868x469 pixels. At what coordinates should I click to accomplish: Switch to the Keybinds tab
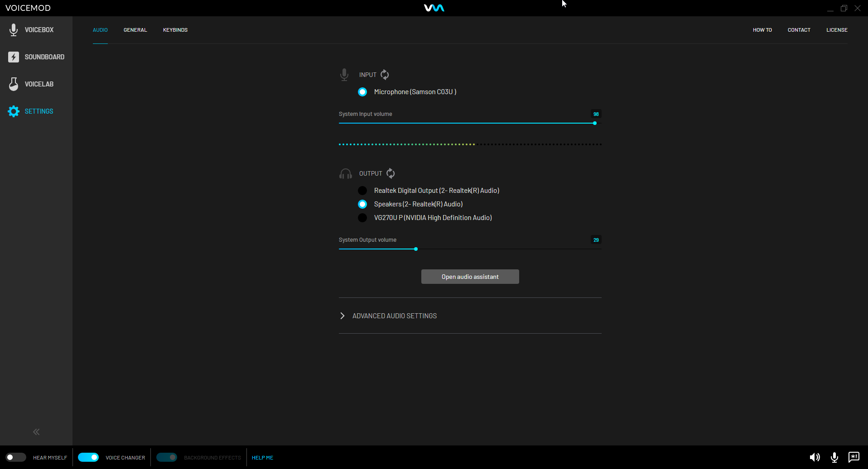coord(175,30)
